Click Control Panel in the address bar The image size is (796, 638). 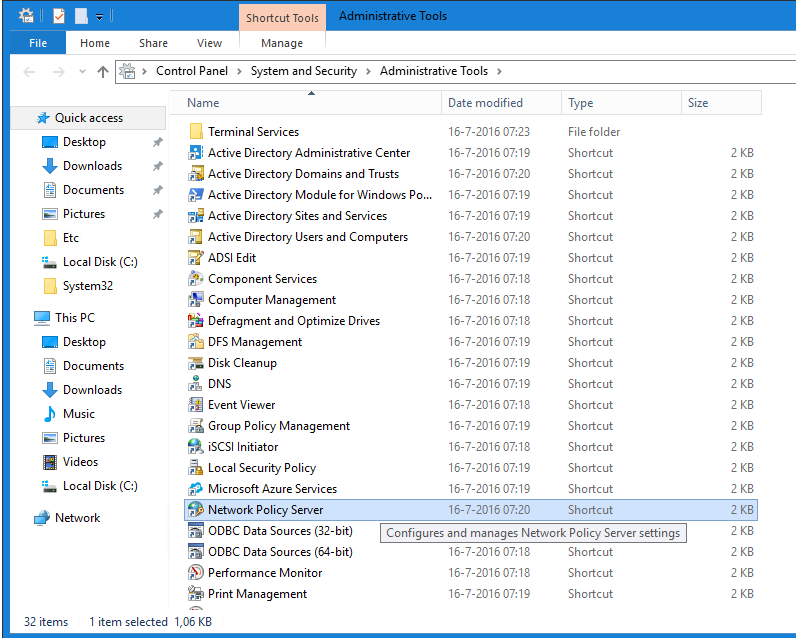coord(192,71)
